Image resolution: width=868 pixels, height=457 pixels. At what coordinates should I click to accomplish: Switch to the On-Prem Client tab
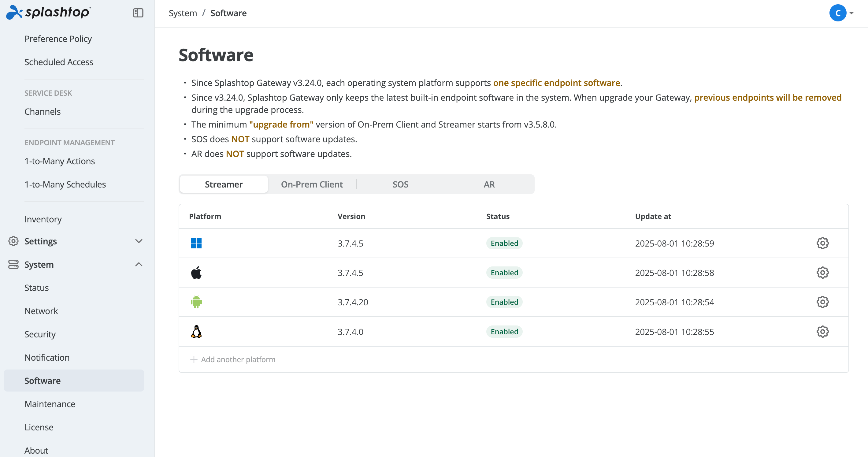coord(312,184)
